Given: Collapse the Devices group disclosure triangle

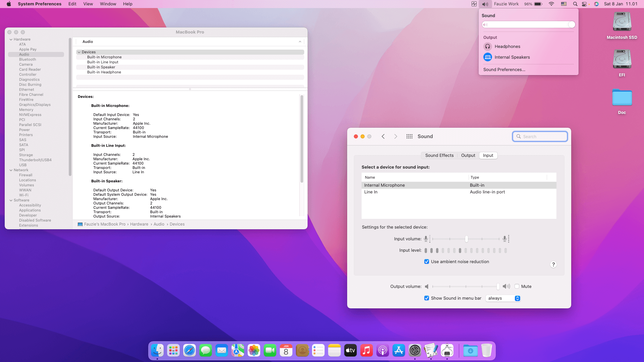Looking at the screenshot, I should [x=79, y=52].
